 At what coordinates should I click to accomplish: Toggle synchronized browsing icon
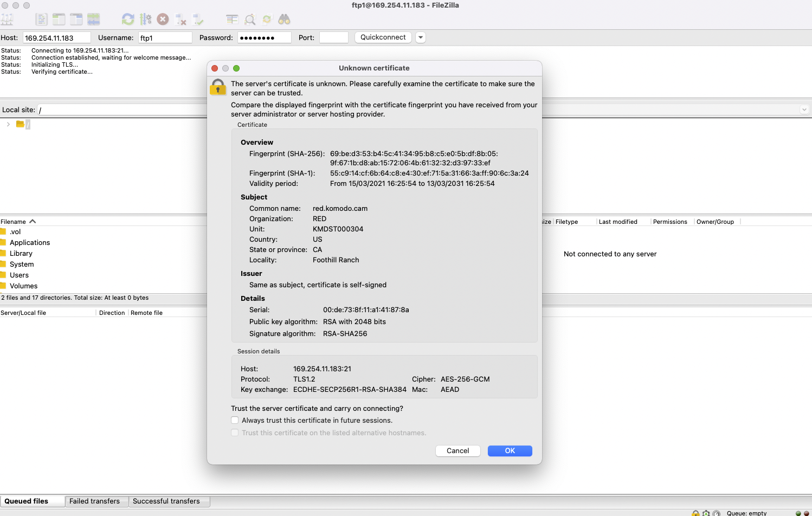(267, 20)
